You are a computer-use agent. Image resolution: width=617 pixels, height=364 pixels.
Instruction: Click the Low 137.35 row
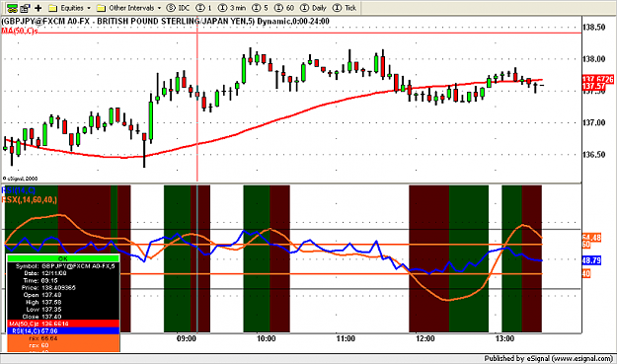(x=63, y=310)
